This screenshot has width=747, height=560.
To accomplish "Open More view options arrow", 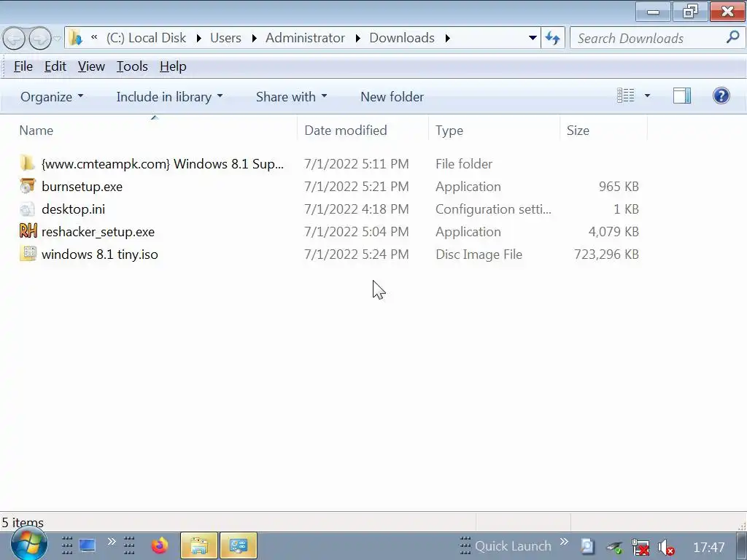I will [x=647, y=96].
